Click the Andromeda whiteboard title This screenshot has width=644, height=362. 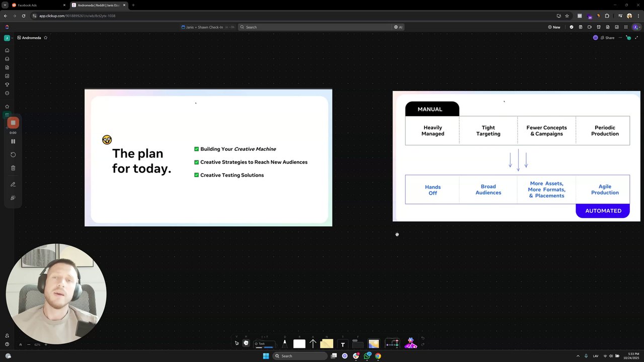[x=31, y=38]
